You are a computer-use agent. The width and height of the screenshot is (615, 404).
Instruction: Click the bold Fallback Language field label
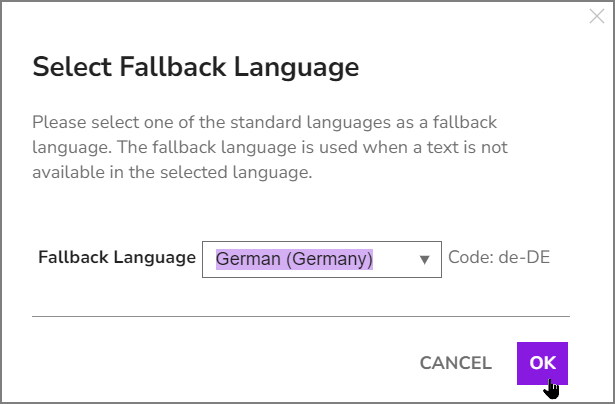tap(117, 258)
